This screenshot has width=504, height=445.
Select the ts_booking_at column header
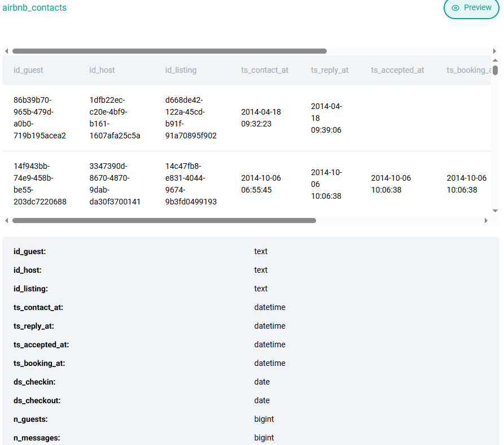(468, 70)
